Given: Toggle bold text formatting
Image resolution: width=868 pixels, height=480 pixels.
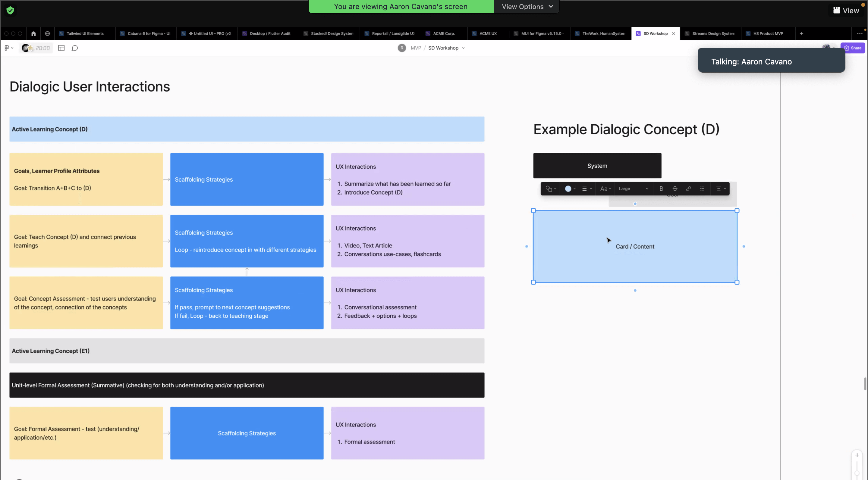Looking at the screenshot, I should tap(661, 189).
